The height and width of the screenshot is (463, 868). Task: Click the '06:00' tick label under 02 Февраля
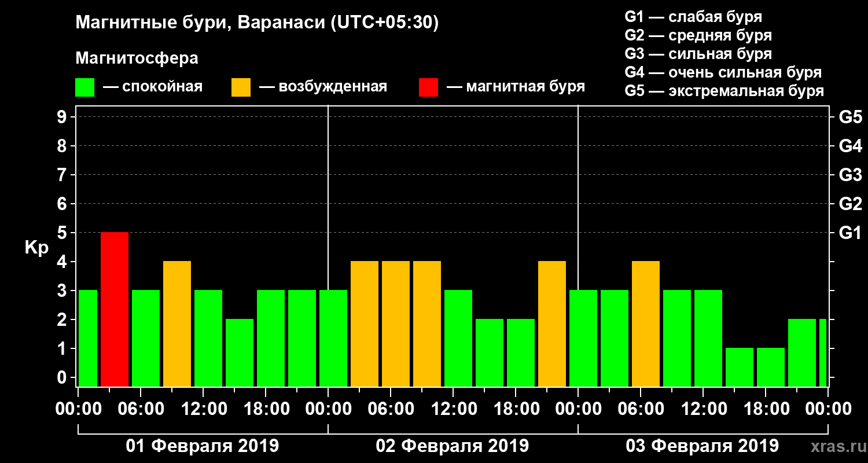(x=391, y=409)
